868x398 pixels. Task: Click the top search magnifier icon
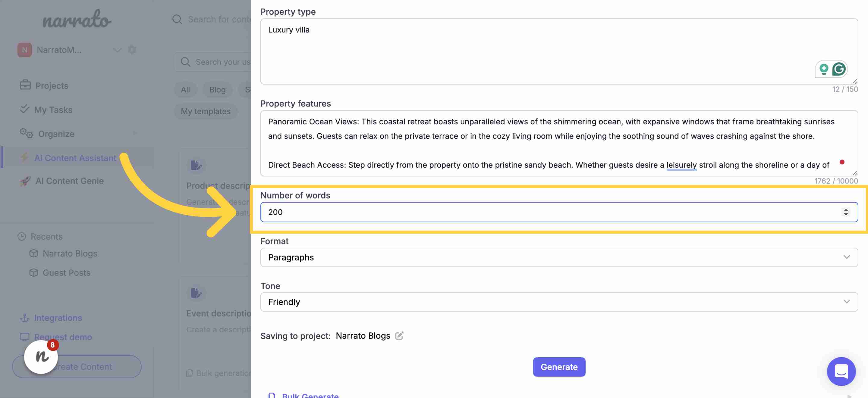[x=177, y=20]
